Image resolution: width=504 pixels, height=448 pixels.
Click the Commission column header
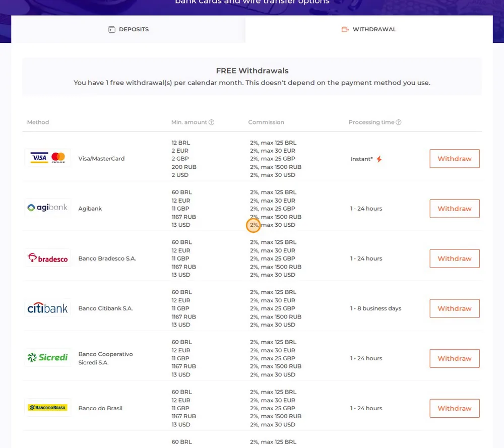(266, 122)
